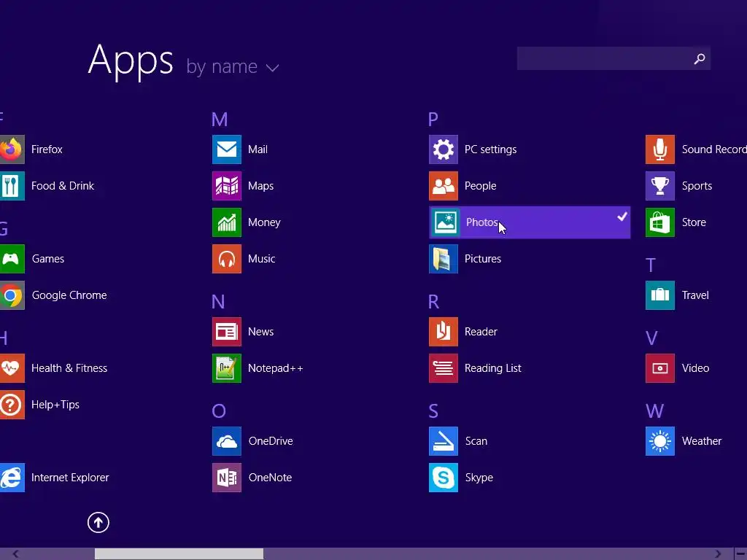Launch the Notepad++ icon
747x560 pixels.
pos(227,368)
